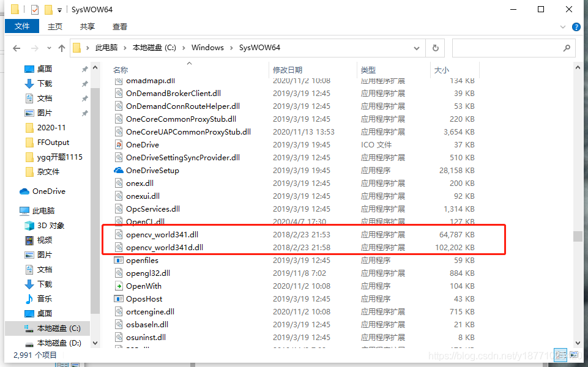Select 此电脑 in the navigation pane
This screenshot has width=588, height=367.
tap(43, 210)
